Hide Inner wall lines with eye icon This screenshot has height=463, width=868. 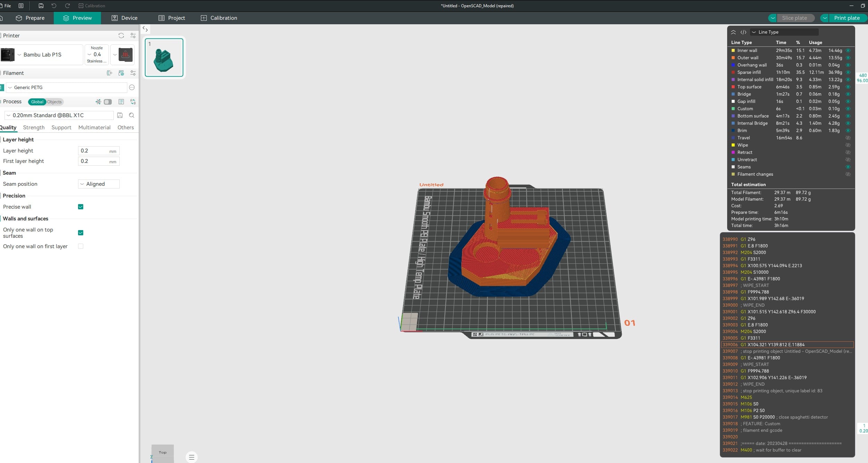point(848,50)
